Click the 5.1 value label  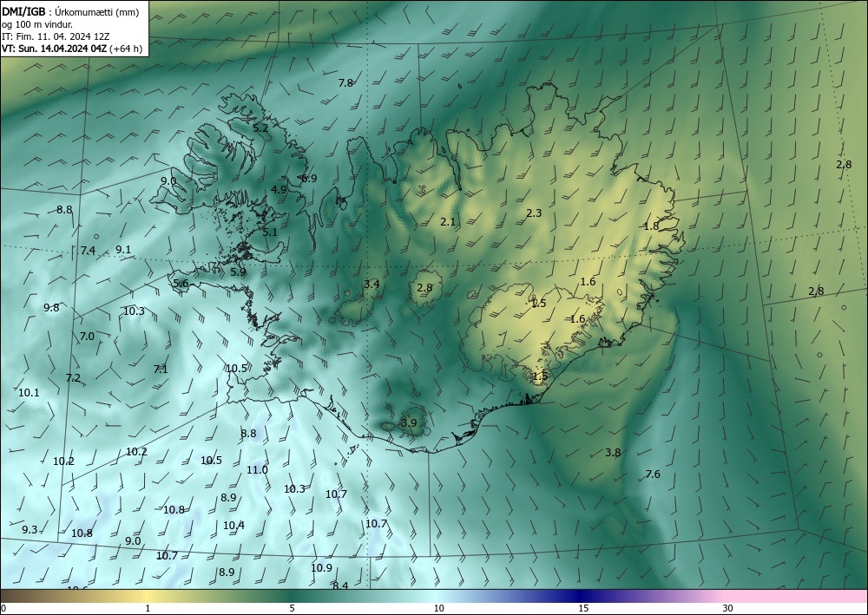(270, 232)
